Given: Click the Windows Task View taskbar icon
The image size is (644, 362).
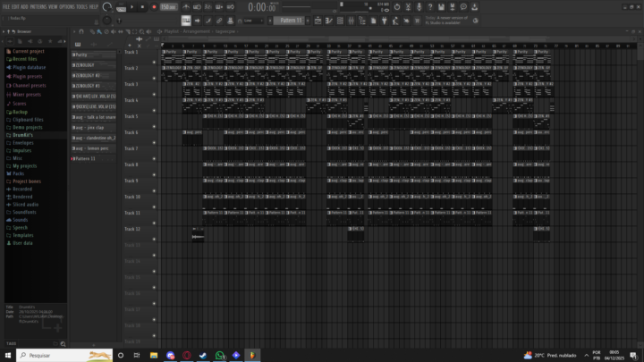Looking at the screenshot, I should [135, 355].
